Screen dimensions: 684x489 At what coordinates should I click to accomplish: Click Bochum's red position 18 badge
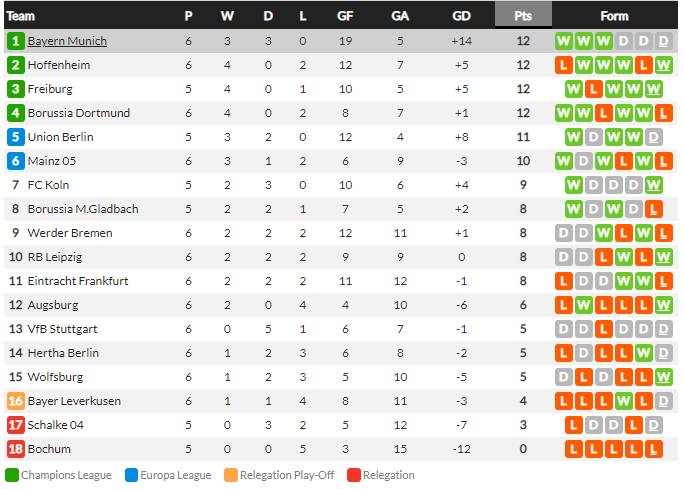(16, 449)
